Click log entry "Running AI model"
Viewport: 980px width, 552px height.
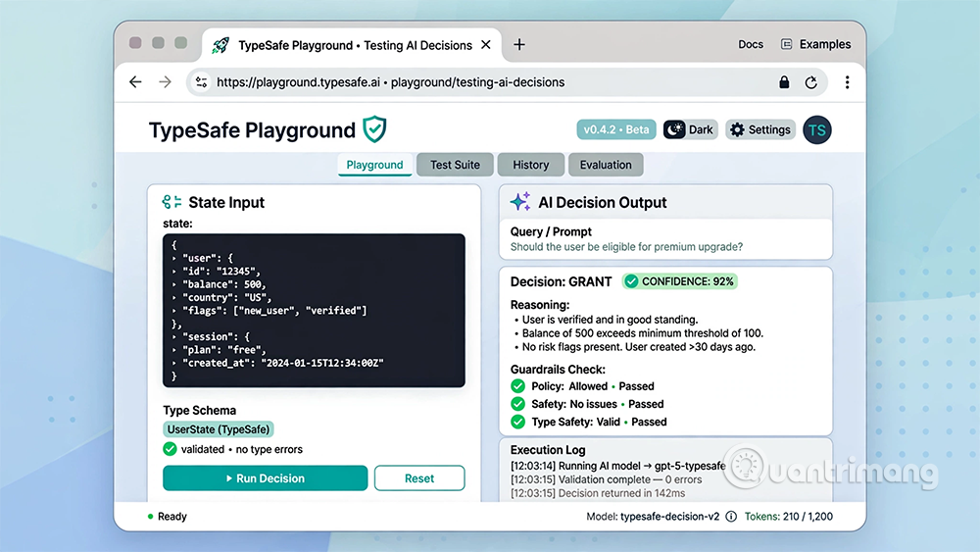[x=617, y=466]
